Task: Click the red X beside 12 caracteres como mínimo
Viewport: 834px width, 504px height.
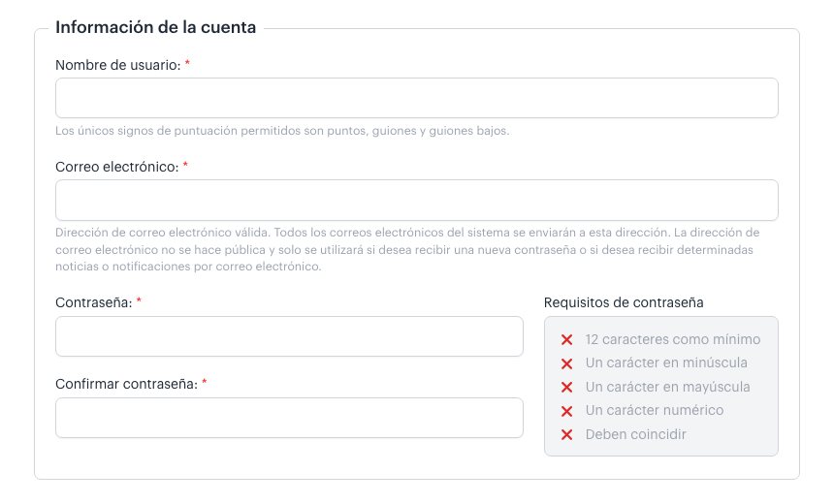Action: pos(566,340)
